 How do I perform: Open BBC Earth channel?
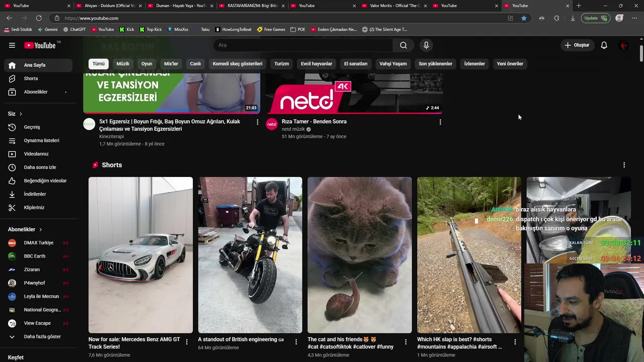click(38, 256)
